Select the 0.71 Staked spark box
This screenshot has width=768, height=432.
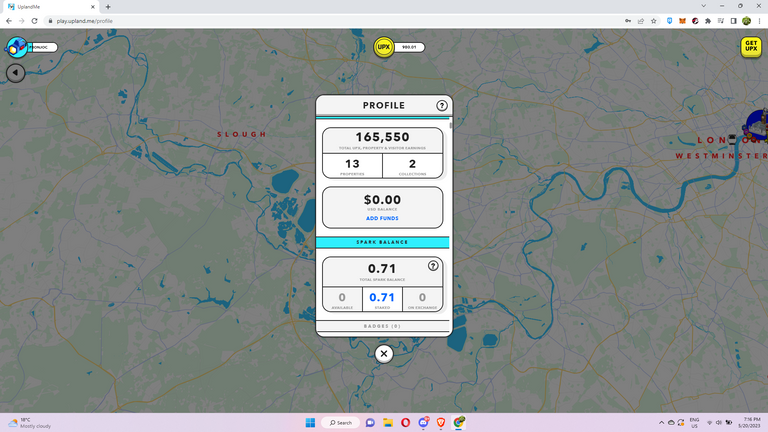pyautogui.click(x=382, y=299)
